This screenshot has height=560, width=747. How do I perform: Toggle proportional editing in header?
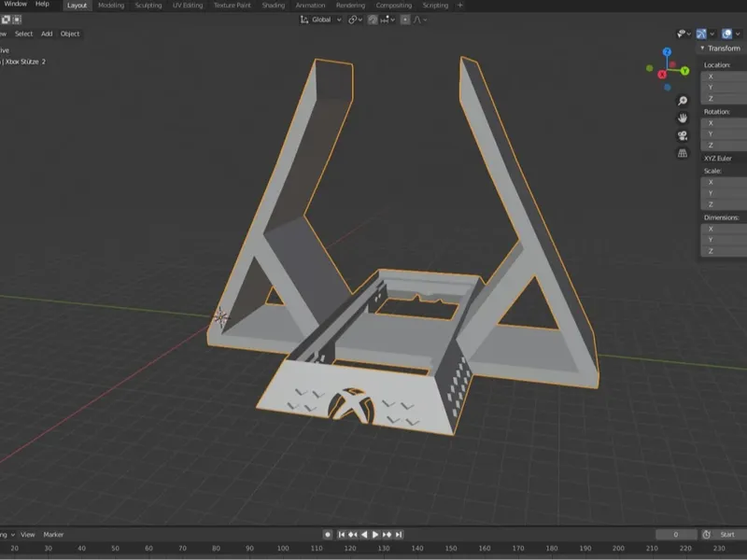coord(405,20)
